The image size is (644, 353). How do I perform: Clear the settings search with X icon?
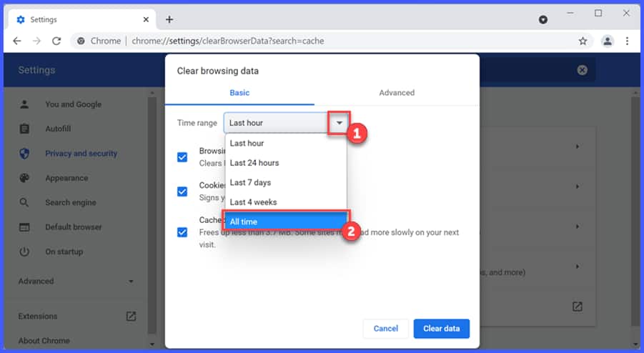tap(582, 70)
